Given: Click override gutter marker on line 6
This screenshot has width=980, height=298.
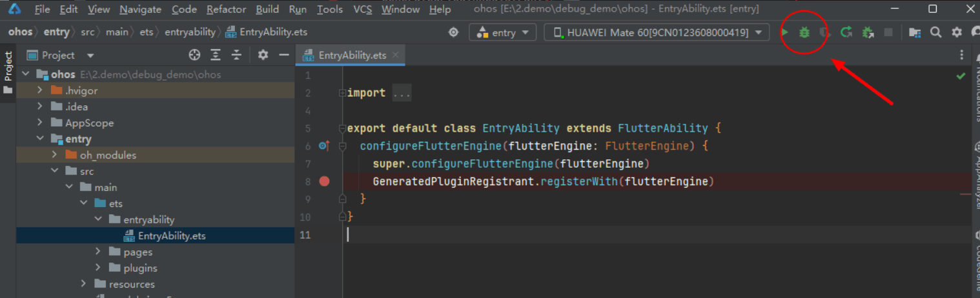Looking at the screenshot, I should tap(324, 146).
